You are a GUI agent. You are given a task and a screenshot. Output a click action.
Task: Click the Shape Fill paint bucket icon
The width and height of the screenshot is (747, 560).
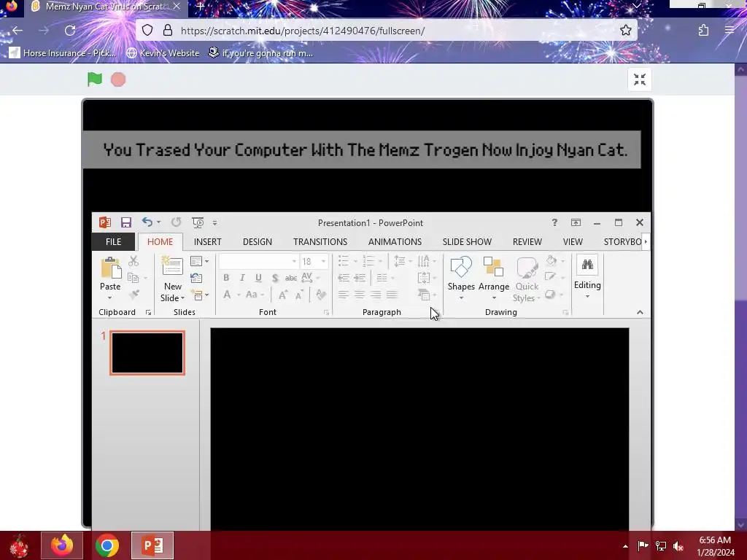[551, 260]
